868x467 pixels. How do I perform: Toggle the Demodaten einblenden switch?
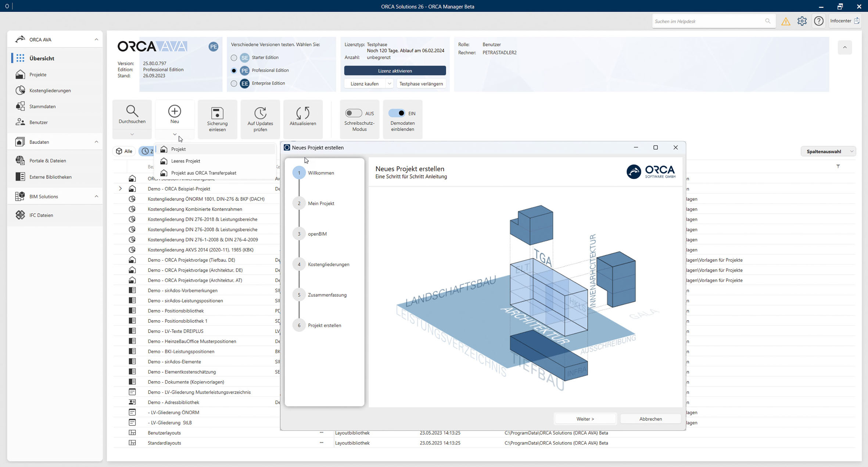point(397,113)
